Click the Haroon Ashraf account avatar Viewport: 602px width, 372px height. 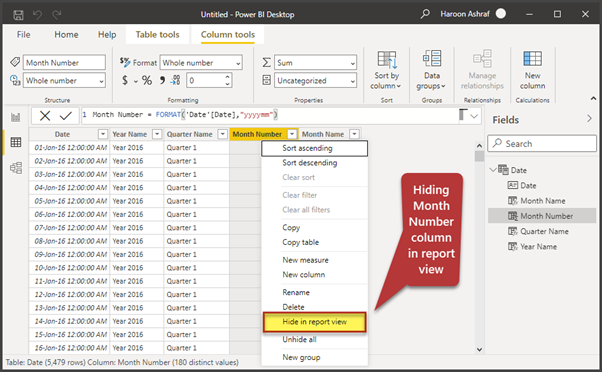click(501, 14)
